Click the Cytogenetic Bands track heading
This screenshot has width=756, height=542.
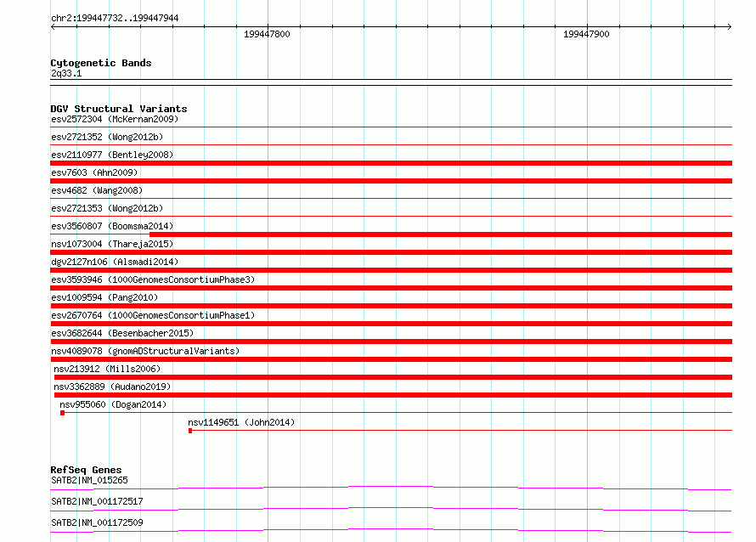click(101, 63)
